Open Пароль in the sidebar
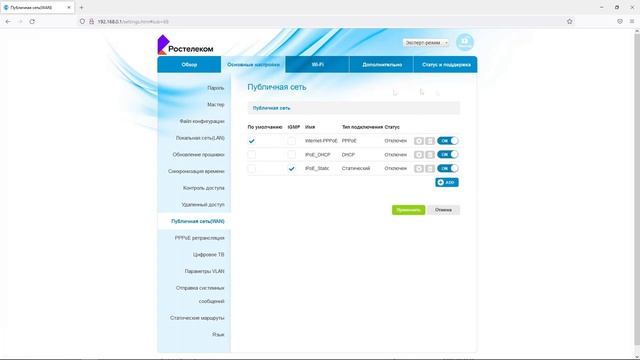 coord(216,88)
